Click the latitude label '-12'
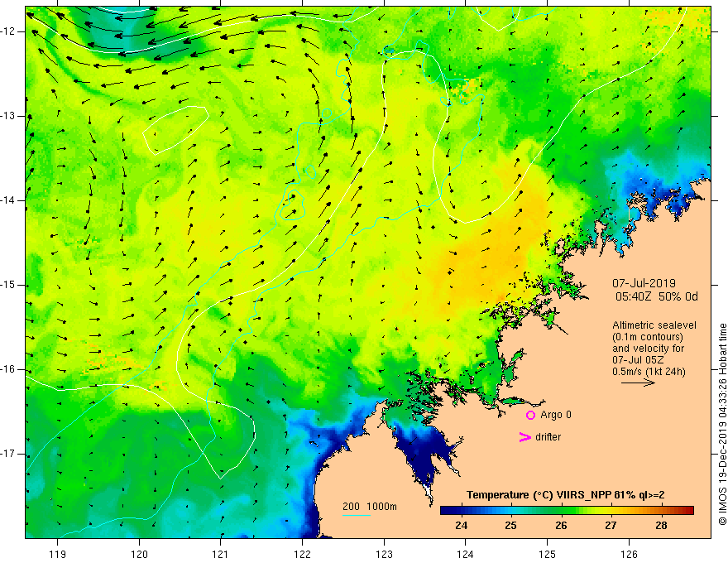This screenshot has width=728, height=563. [x=9, y=31]
